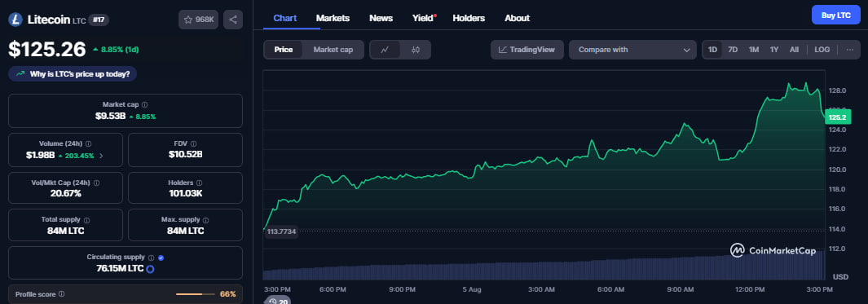The width and height of the screenshot is (868, 304).
Task: Open the TradingView chart button
Action: pos(527,49)
